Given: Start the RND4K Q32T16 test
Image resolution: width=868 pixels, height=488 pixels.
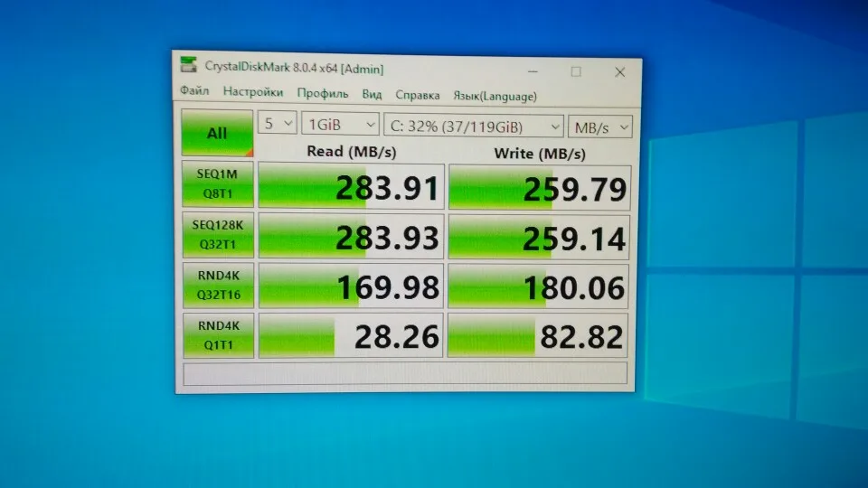Looking at the screenshot, I should 219,285.
